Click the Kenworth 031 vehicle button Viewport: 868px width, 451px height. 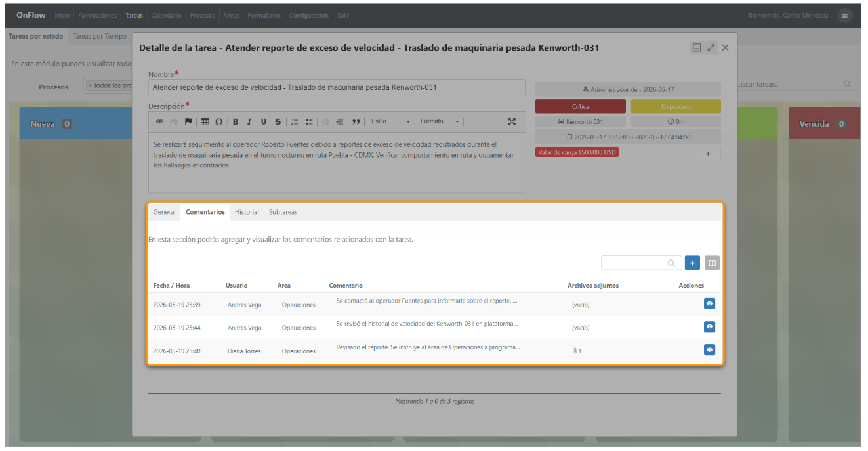[581, 121]
